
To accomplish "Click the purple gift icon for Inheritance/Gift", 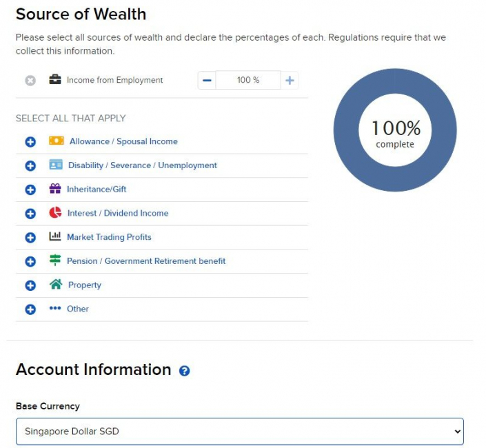I will tap(55, 189).
